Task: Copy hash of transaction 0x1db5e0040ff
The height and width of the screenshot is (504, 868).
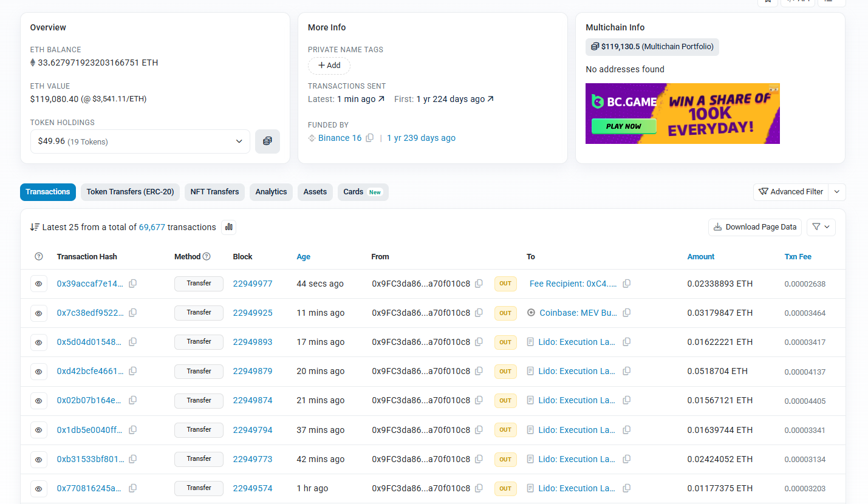Action: tap(132, 430)
